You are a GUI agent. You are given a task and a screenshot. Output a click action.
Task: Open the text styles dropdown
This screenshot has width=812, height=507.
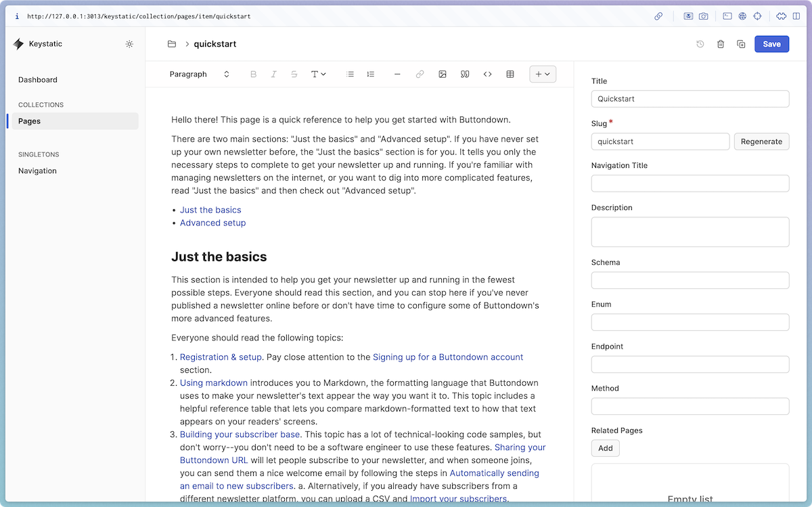click(318, 74)
